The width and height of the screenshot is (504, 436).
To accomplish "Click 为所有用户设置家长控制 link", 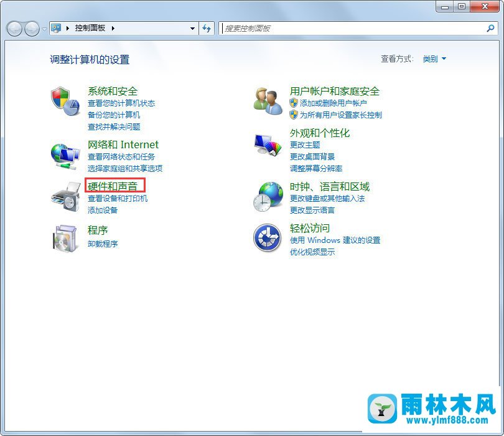I will click(x=341, y=115).
